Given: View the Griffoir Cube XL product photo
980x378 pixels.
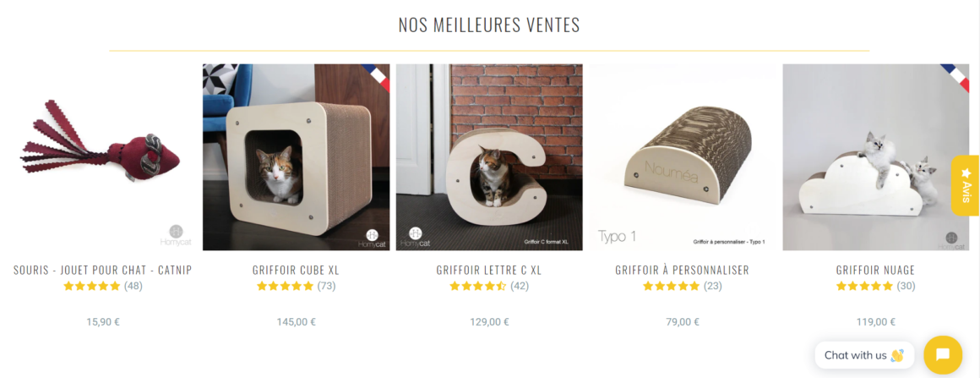Looking at the screenshot, I should 296,157.
